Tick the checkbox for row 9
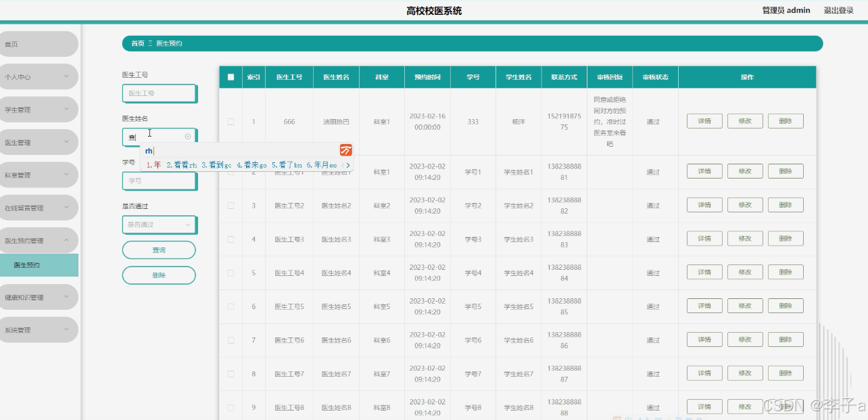 pos(231,408)
